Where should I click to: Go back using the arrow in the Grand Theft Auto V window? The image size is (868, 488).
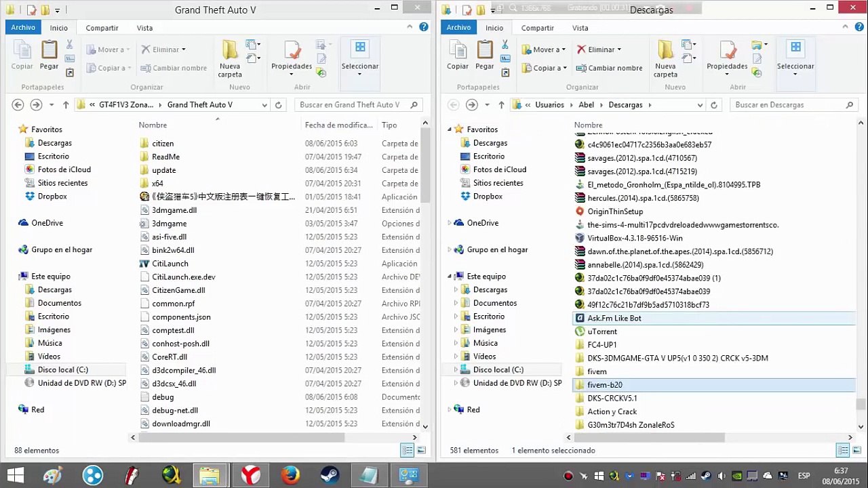coord(18,104)
